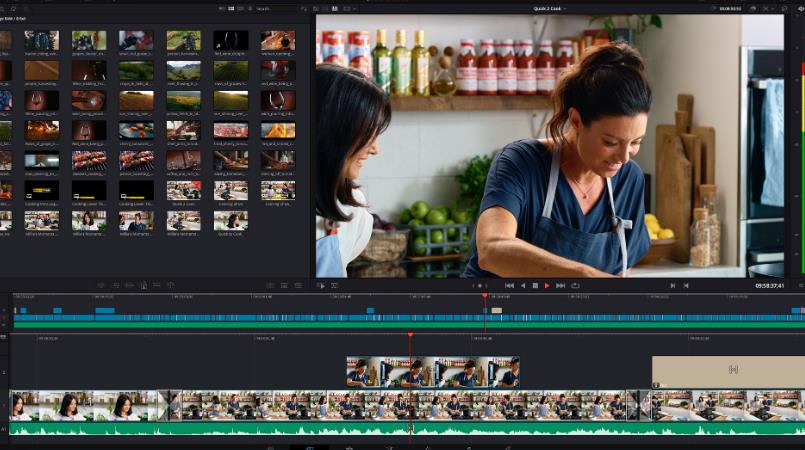
Task: Select the wine glass on black thumbnail
Action: pyautogui.click(x=231, y=40)
